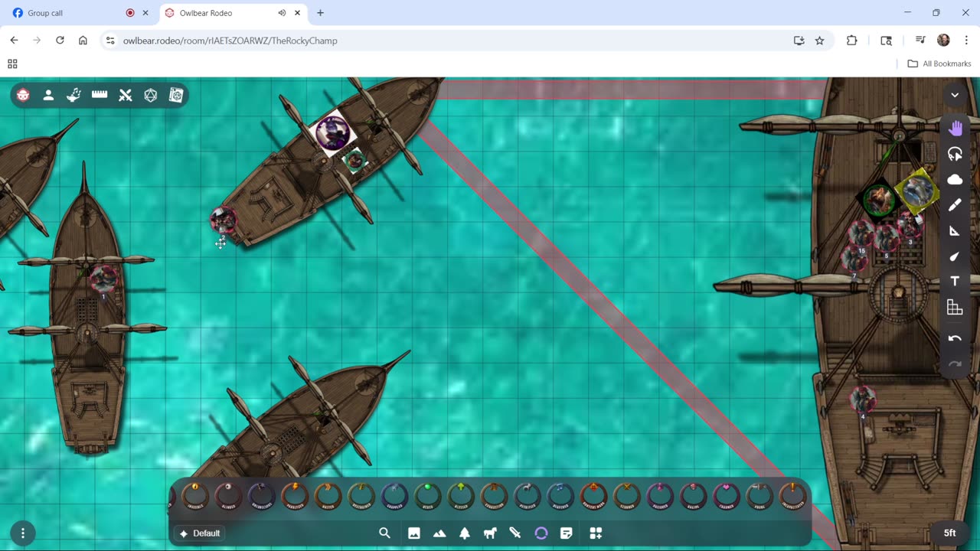Pick the Incapacitated condition ring
The image size is (980, 551).
tap(794, 497)
